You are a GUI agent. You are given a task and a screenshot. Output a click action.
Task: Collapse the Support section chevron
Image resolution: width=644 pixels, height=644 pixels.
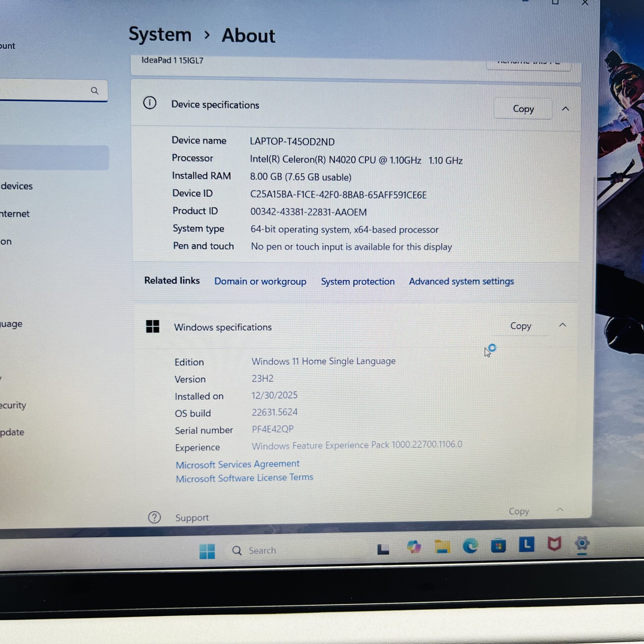click(560, 509)
